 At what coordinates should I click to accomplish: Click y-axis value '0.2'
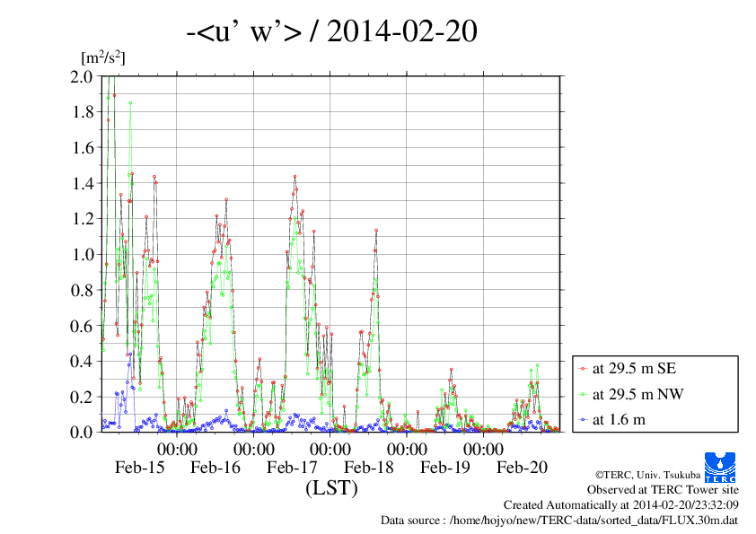click(x=82, y=397)
